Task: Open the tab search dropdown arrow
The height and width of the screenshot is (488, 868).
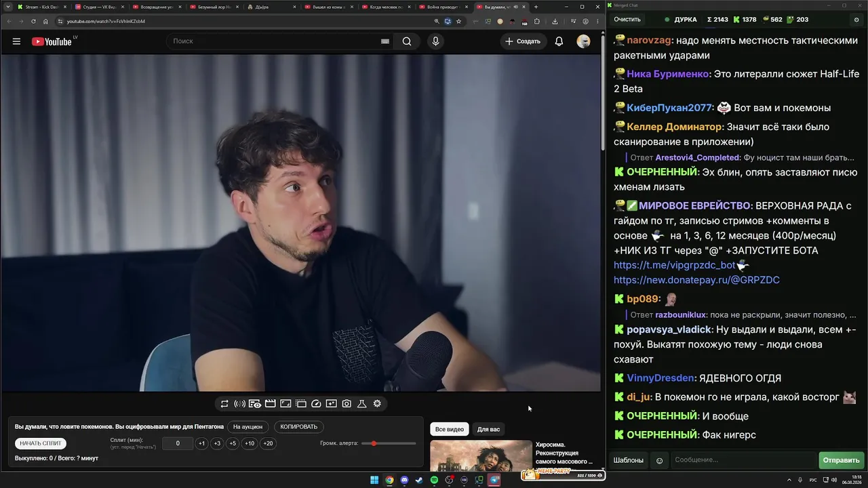Action: [x=7, y=7]
